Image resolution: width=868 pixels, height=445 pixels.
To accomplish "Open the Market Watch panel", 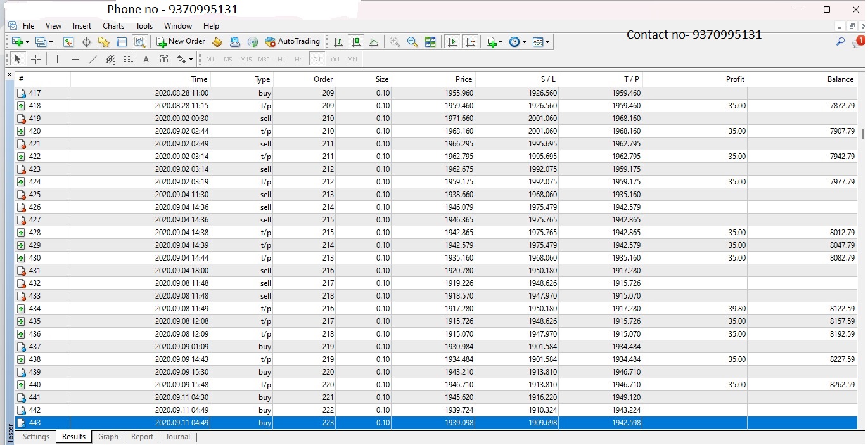I will [x=68, y=42].
